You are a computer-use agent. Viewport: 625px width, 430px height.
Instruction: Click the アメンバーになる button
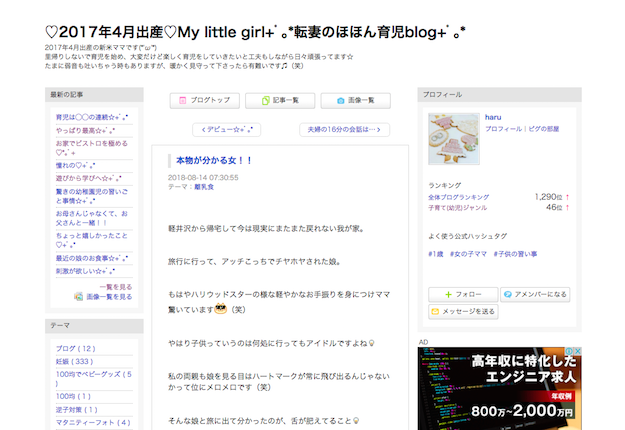[x=535, y=294]
